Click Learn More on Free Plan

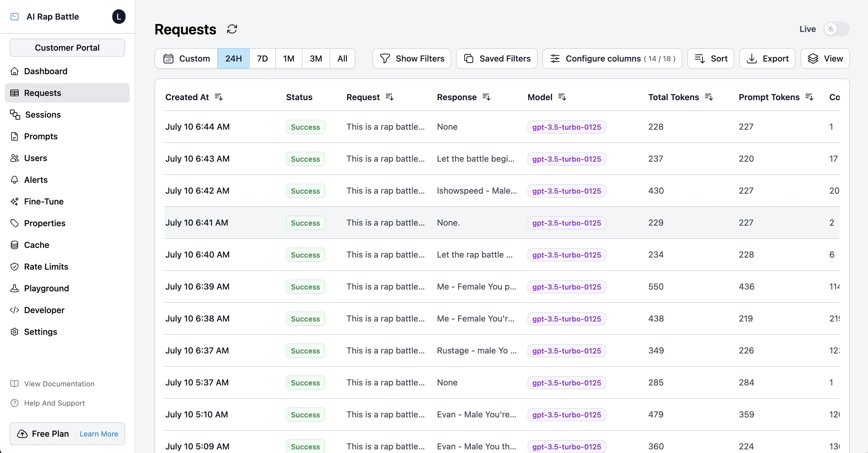[99, 434]
